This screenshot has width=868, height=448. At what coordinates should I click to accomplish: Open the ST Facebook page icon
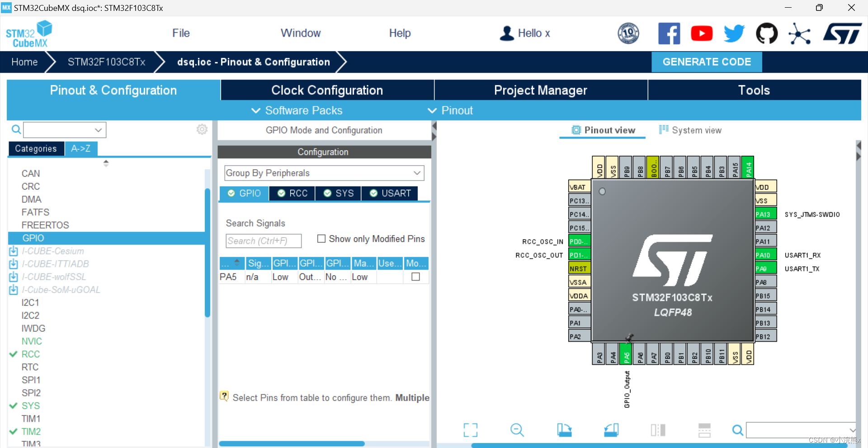click(x=669, y=33)
